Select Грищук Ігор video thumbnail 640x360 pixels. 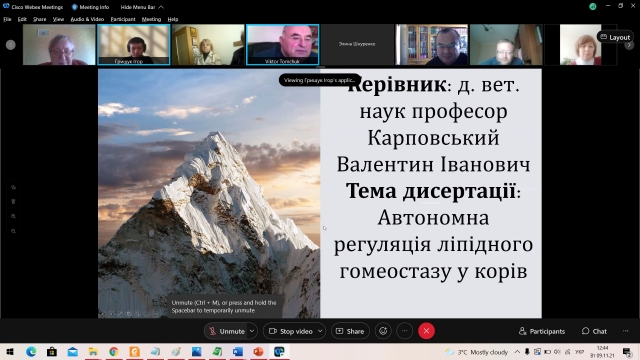133,44
